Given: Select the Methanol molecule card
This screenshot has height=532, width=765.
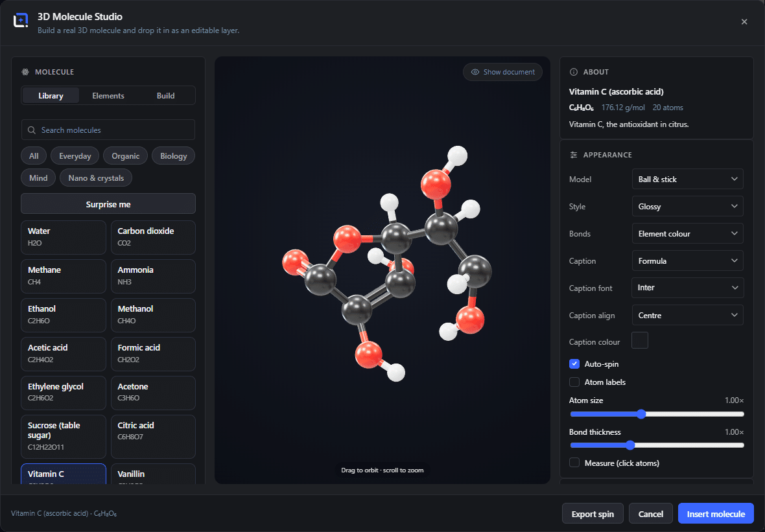Looking at the screenshot, I should coord(153,315).
